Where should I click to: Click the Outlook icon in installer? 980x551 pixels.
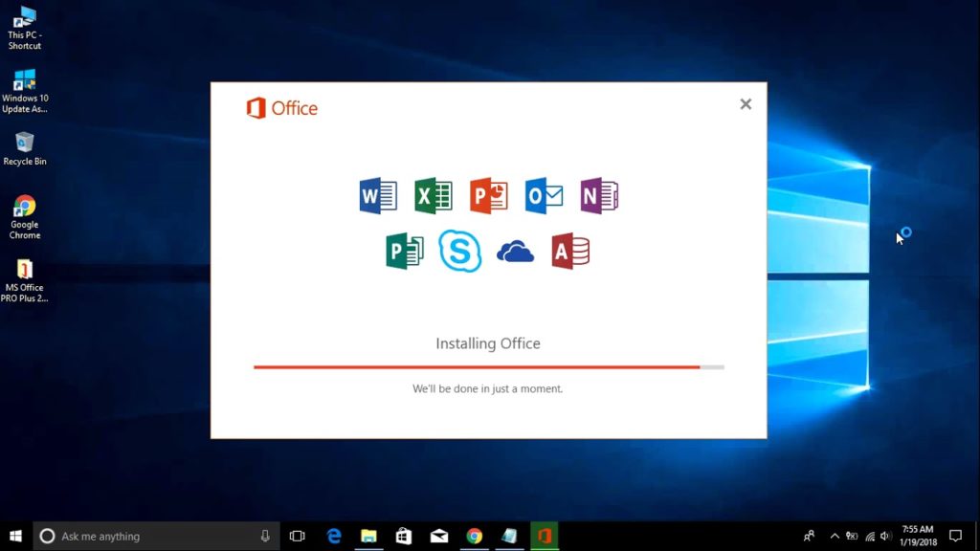pos(544,196)
